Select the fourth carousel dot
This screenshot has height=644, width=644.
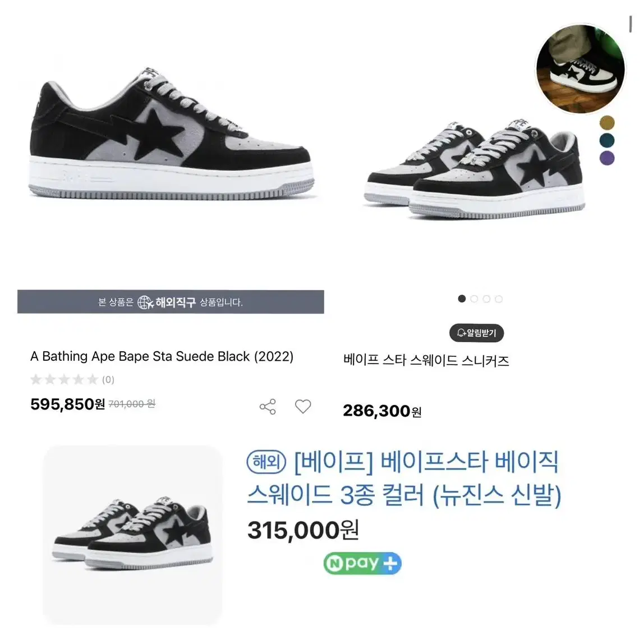(x=499, y=298)
